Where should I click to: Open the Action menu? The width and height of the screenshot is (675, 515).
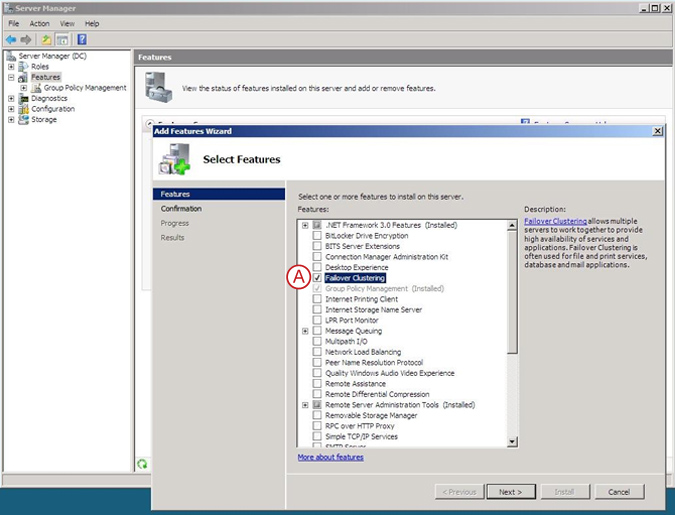(x=40, y=24)
